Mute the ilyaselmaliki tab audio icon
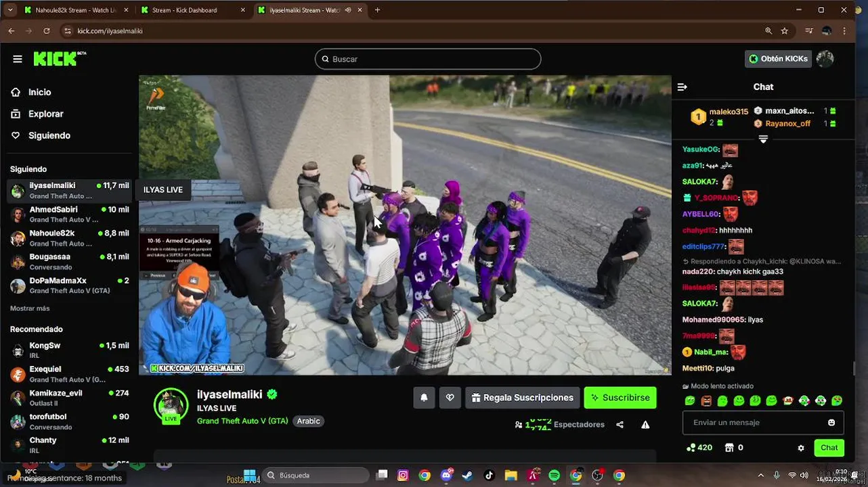Screen dimensions: 868x487 [x=348, y=10]
